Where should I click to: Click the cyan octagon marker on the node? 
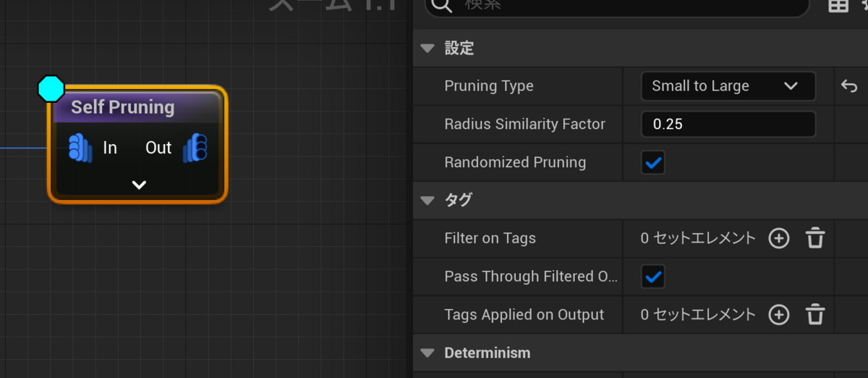(51, 88)
